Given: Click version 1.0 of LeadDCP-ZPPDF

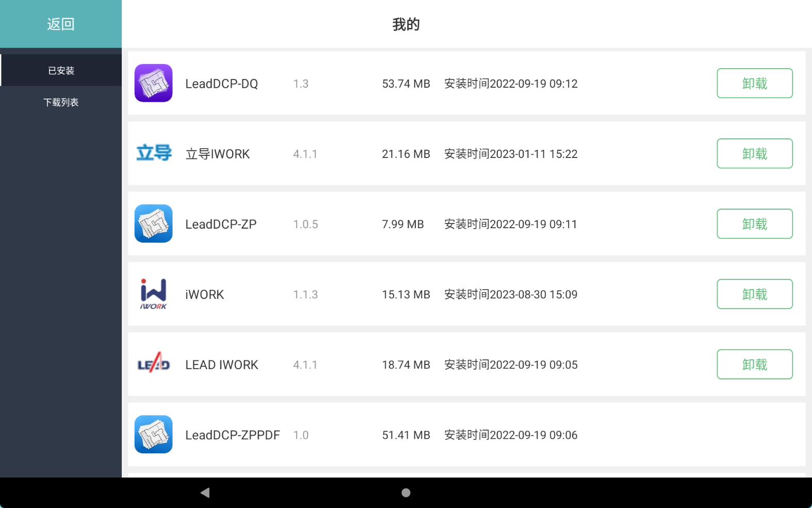Looking at the screenshot, I should click(301, 435).
